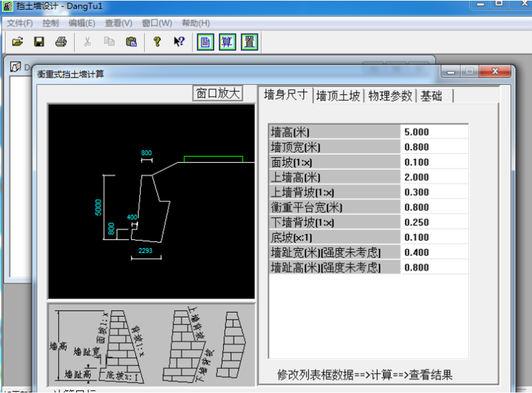Click the Save floppy disk icon
Image resolution: width=532 pixels, height=393 pixels.
coord(39,42)
